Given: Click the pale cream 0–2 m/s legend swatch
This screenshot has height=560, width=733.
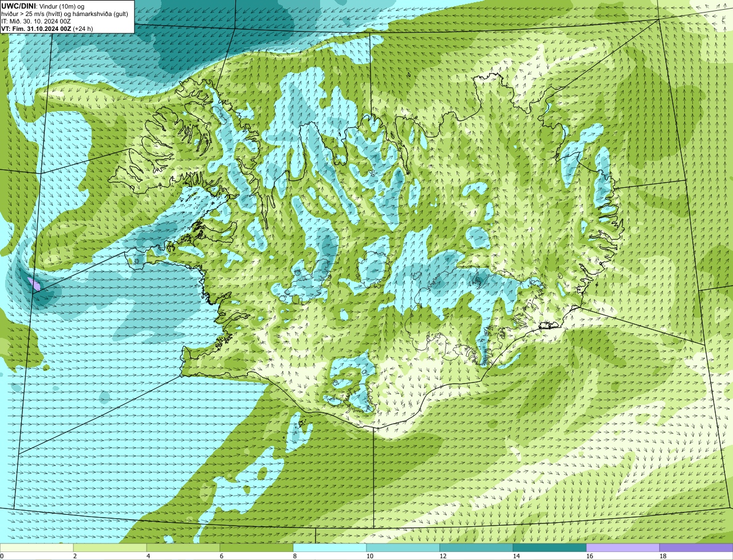Looking at the screenshot, I should [37, 548].
